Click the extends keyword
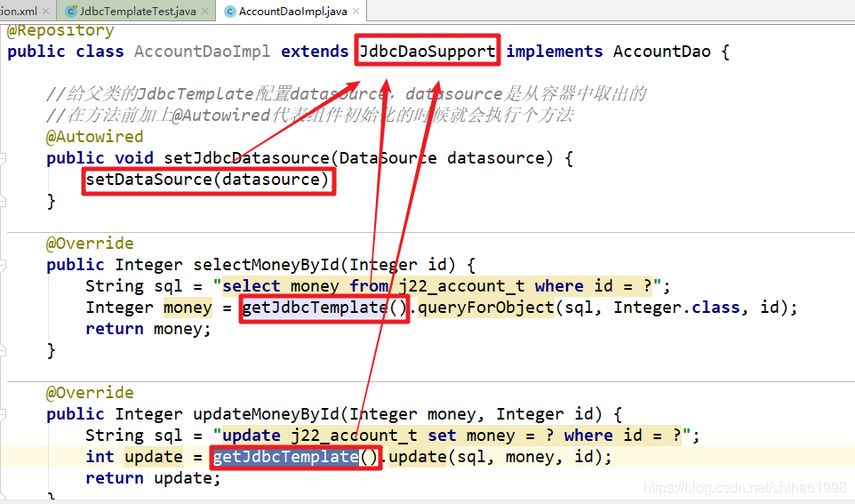This screenshot has width=855, height=504. pyautogui.click(x=315, y=52)
